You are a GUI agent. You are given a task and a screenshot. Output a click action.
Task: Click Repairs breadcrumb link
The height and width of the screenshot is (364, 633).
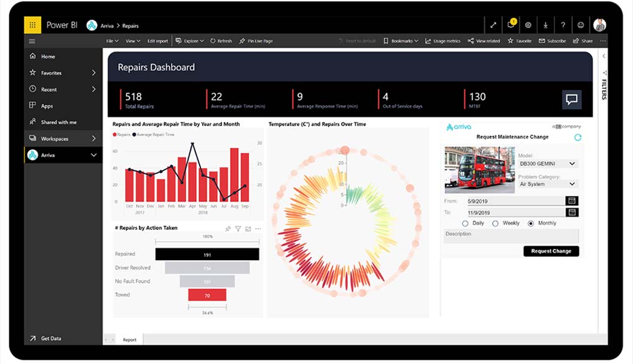[x=130, y=26]
